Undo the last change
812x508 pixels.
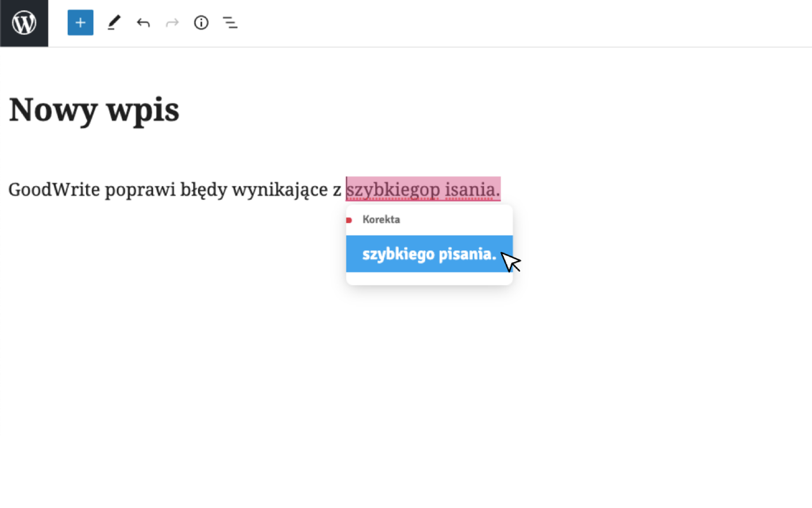tap(143, 23)
